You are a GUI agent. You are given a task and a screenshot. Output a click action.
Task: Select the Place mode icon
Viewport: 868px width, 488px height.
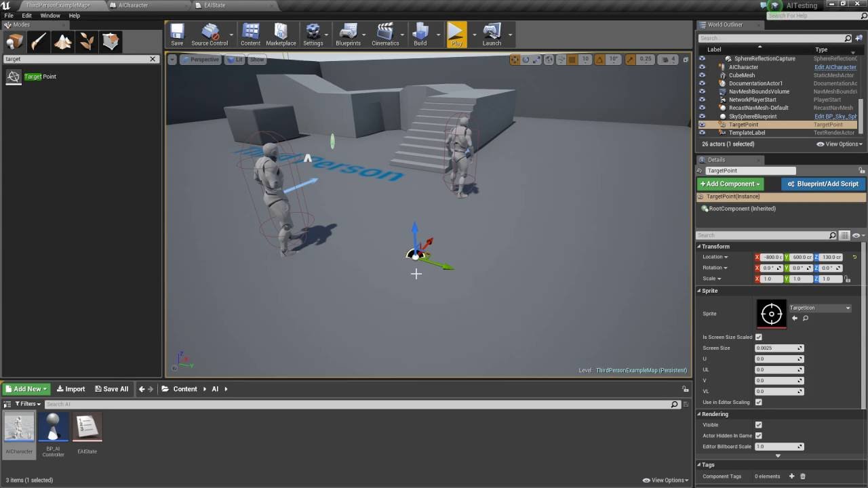(15, 42)
